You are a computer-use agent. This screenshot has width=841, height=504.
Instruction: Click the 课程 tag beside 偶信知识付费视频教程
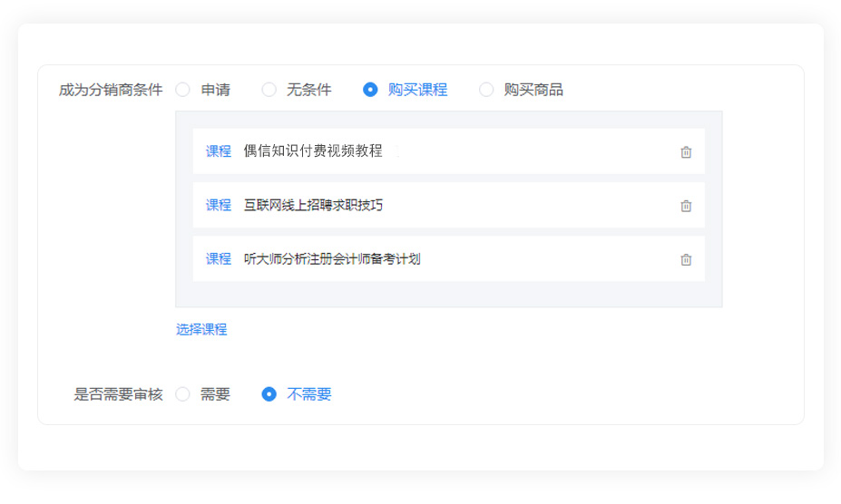coord(219,151)
